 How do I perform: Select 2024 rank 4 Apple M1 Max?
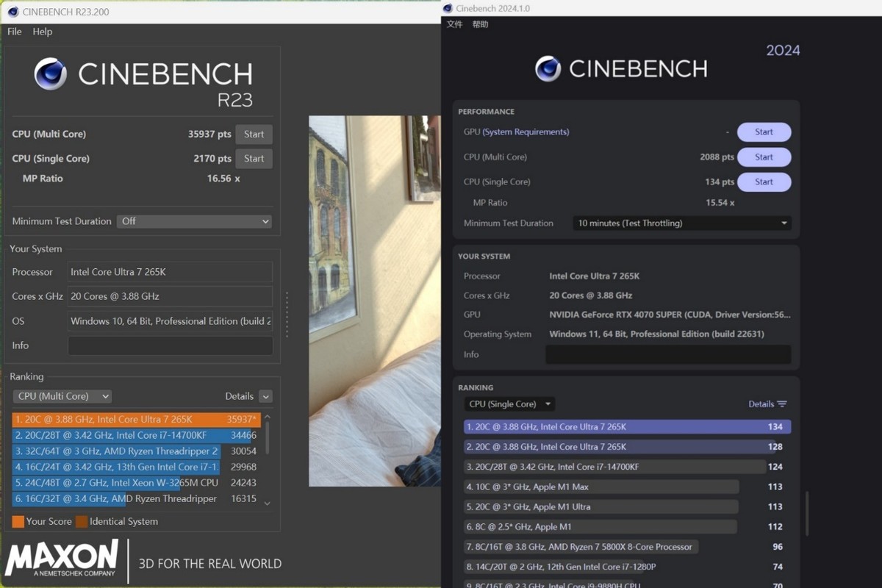628,487
